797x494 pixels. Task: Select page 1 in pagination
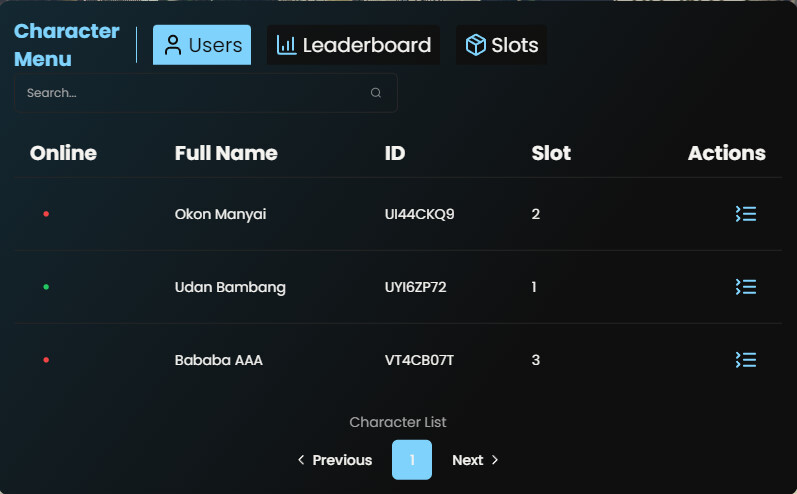pos(412,459)
